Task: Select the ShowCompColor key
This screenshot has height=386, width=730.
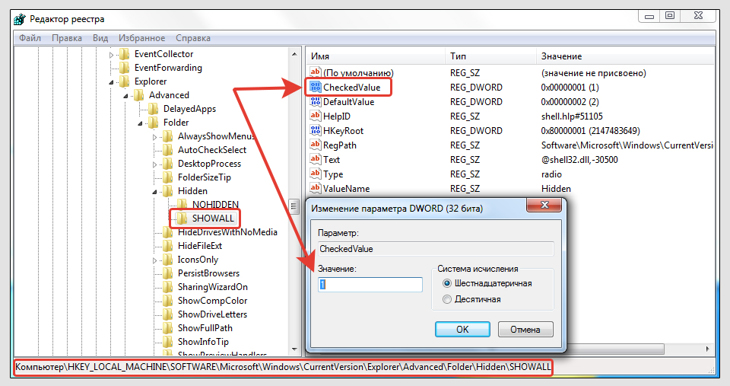Action: tap(212, 301)
